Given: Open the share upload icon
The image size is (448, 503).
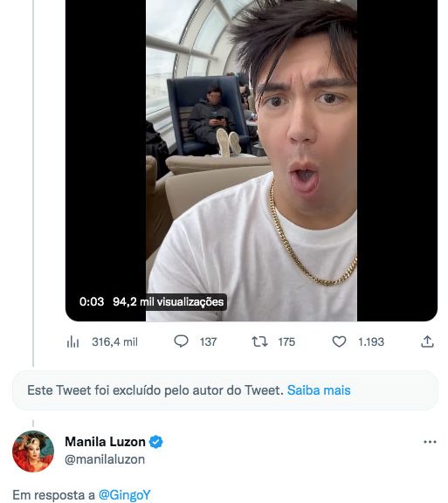Looking at the screenshot, I should point(427,341).
